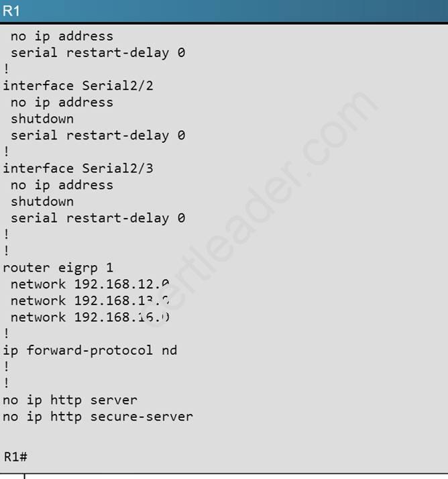Click the topmost 'no ip address' line
448x479 pixels.
pos(62,36)
